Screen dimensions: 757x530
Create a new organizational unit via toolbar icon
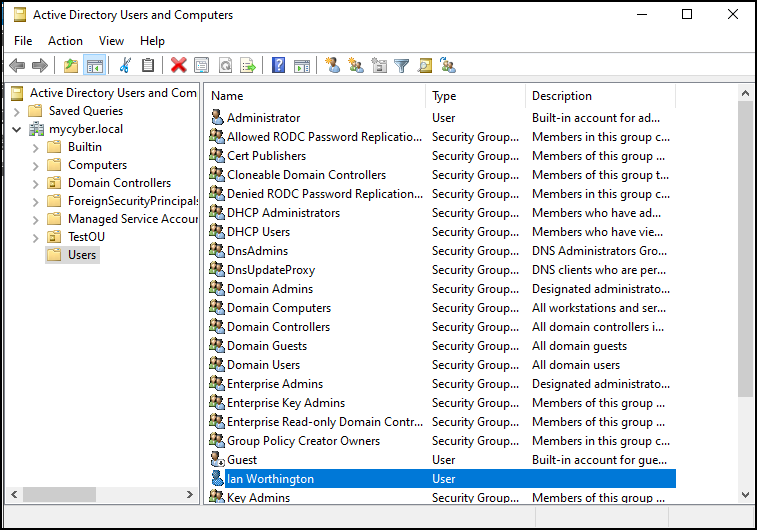click(x=379, y=65)
